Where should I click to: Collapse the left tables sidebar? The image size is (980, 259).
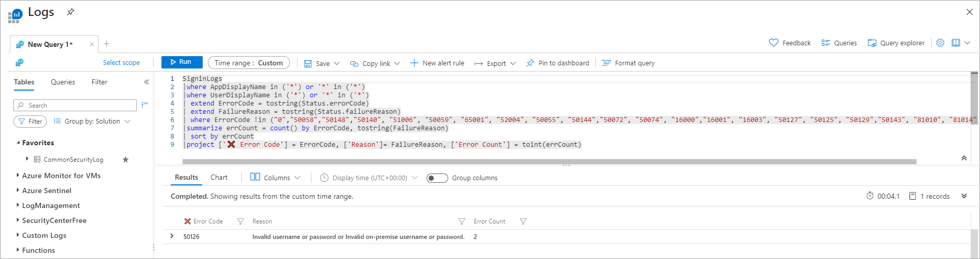click(x=146, y=82)
